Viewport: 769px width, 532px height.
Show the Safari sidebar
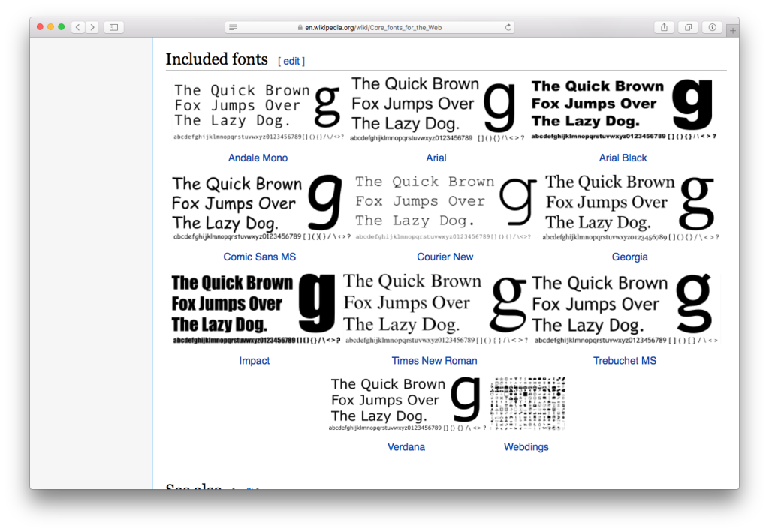[x=114, y=27]
